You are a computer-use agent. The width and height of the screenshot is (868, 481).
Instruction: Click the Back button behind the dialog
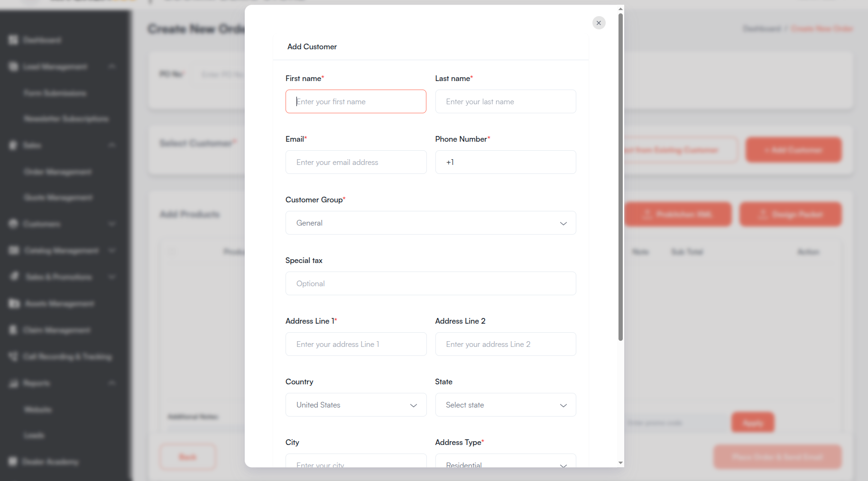click(188, 457)
